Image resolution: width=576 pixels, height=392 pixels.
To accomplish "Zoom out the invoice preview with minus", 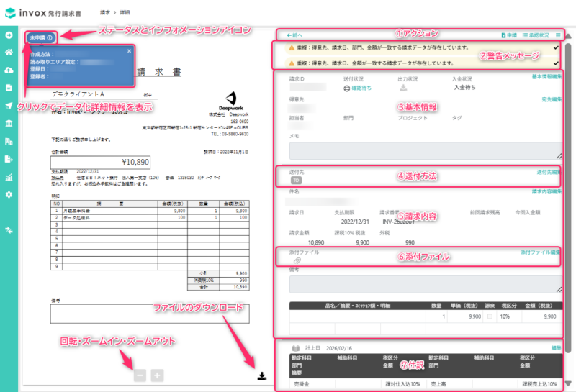I will 140,375.
